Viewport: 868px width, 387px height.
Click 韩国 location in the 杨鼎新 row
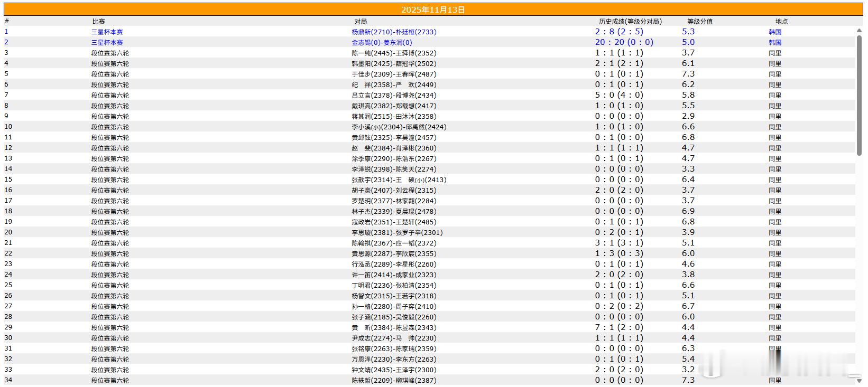tap(775, 32)
